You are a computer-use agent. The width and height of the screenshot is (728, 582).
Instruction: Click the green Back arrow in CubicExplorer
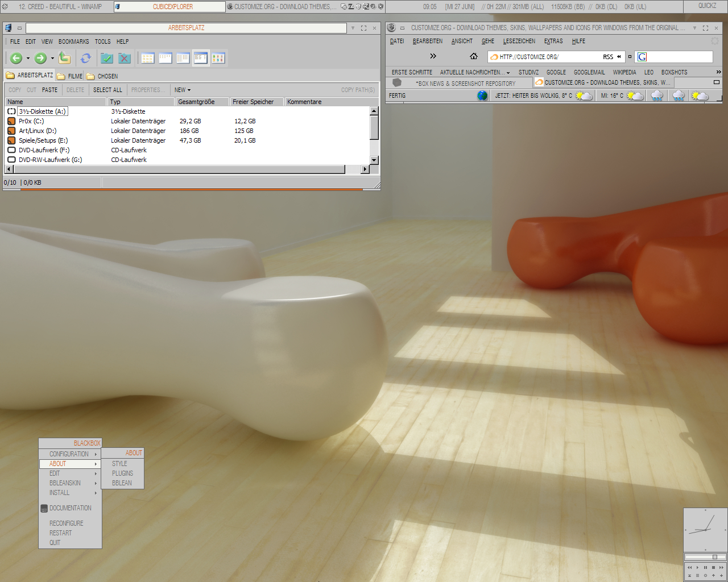tap(16, 58)
